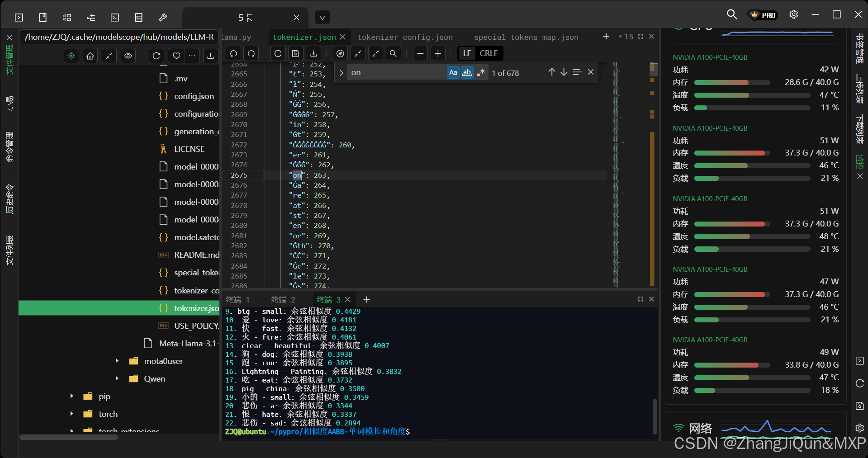
Task: Click the port forwarding arrow-lines icon
Action: [x=91, y=18]
